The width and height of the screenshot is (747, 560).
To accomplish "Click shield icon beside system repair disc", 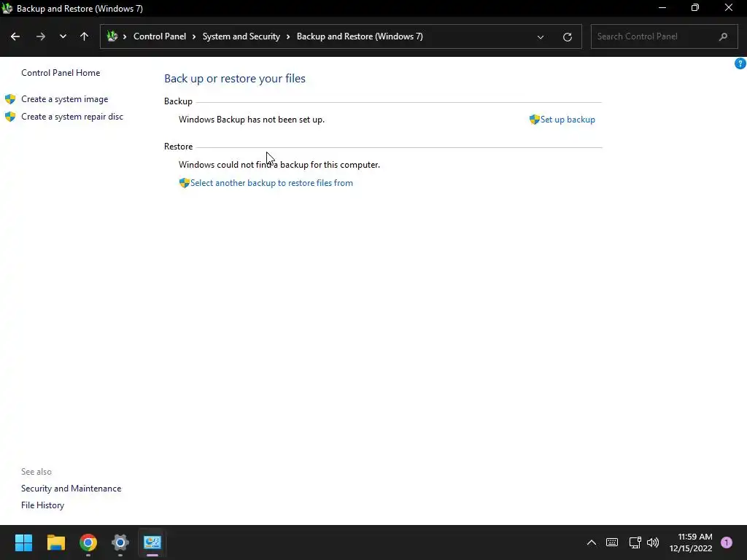I will coord(10,117).
